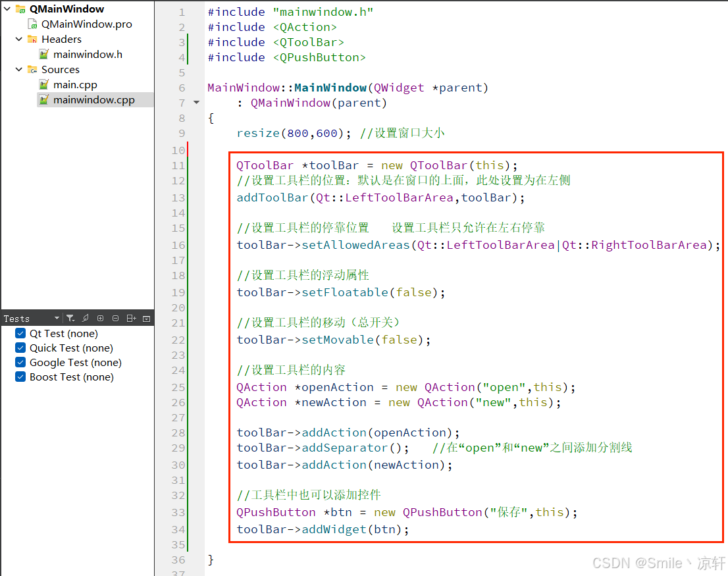Open the test filter menu icon
728x576 pixels.
(70, 319)
